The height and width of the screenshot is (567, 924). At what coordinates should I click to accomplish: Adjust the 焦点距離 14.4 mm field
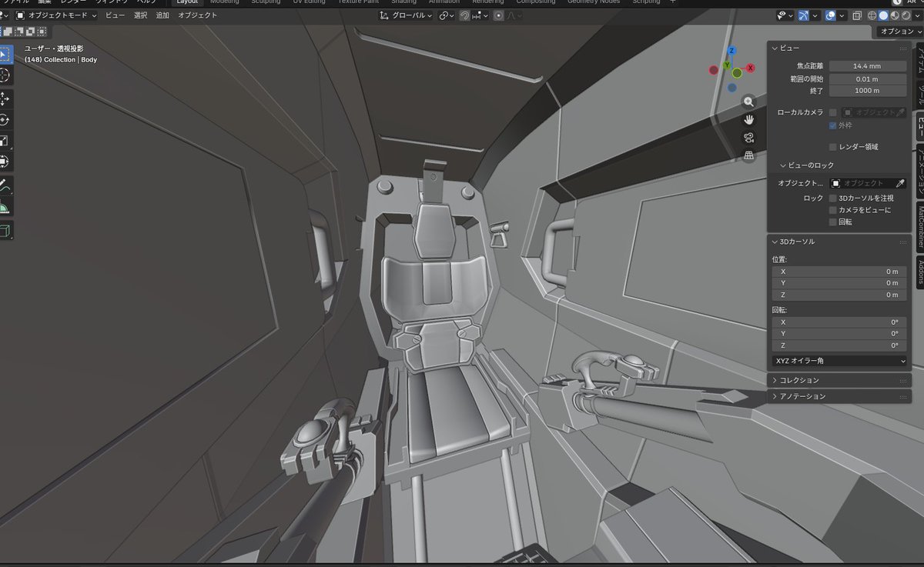click(867, 66)
